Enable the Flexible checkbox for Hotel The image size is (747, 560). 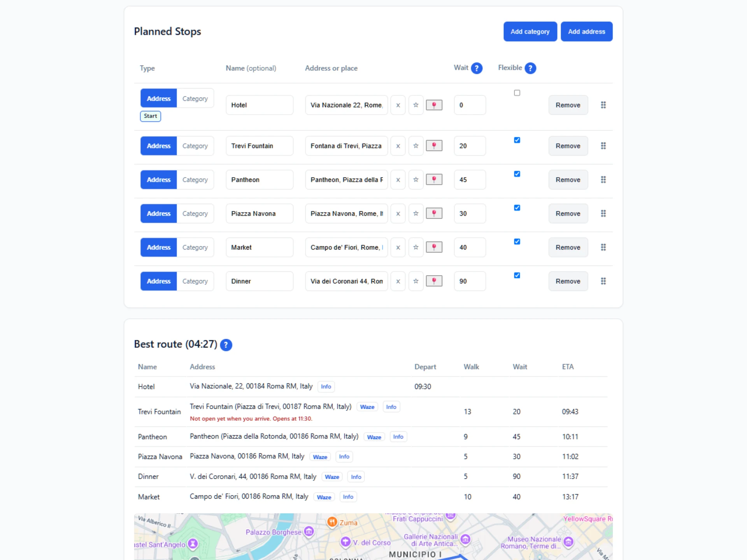[517, 93]
